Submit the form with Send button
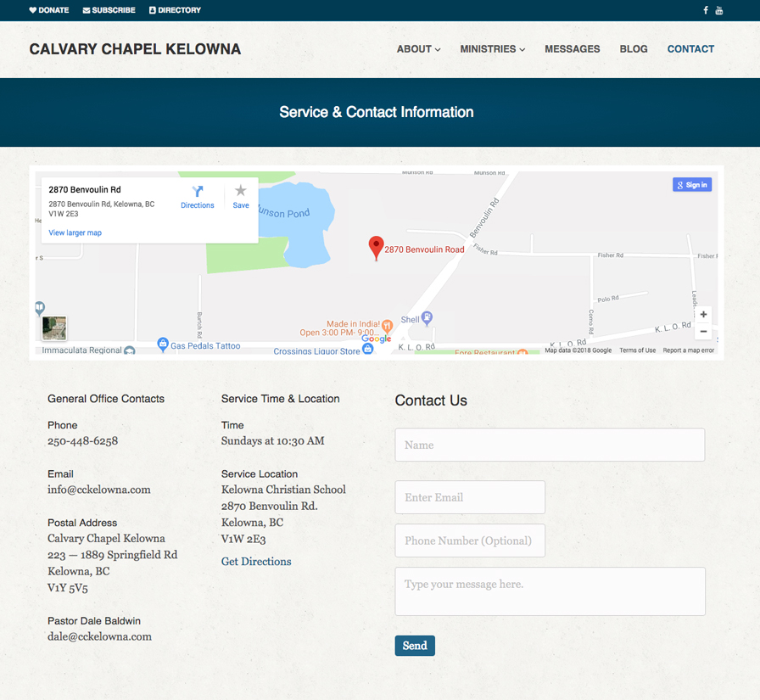This screenshot has width=760, height=700. tap(415, 646)
